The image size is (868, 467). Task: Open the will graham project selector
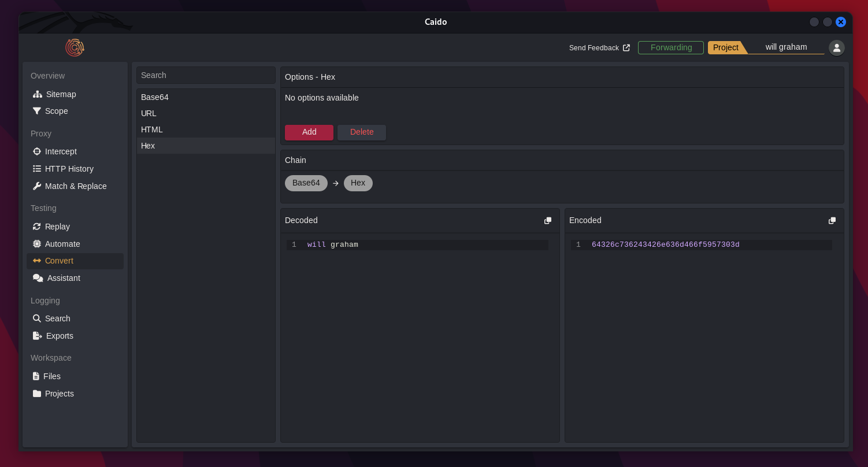(x=787, y=47)
